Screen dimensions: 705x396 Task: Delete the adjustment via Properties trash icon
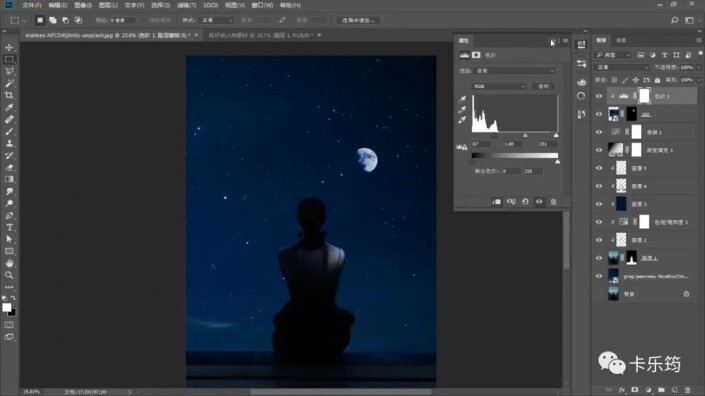pyautogui.click(x=553, y=202)
